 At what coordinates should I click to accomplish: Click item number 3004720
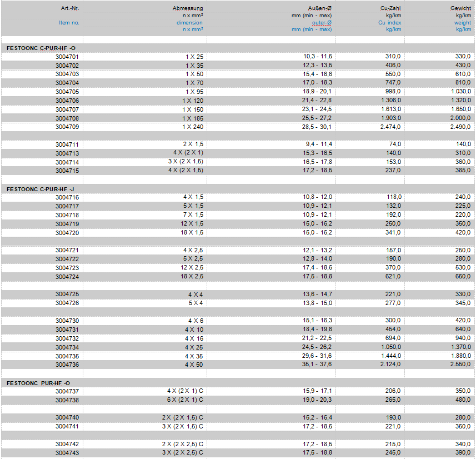coord(67,233)
